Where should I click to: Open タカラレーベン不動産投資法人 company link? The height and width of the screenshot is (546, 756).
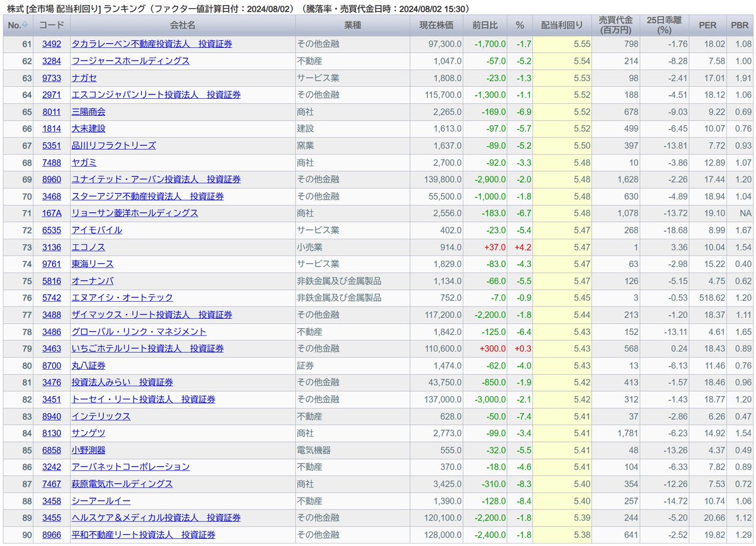(x=152, y=44)
